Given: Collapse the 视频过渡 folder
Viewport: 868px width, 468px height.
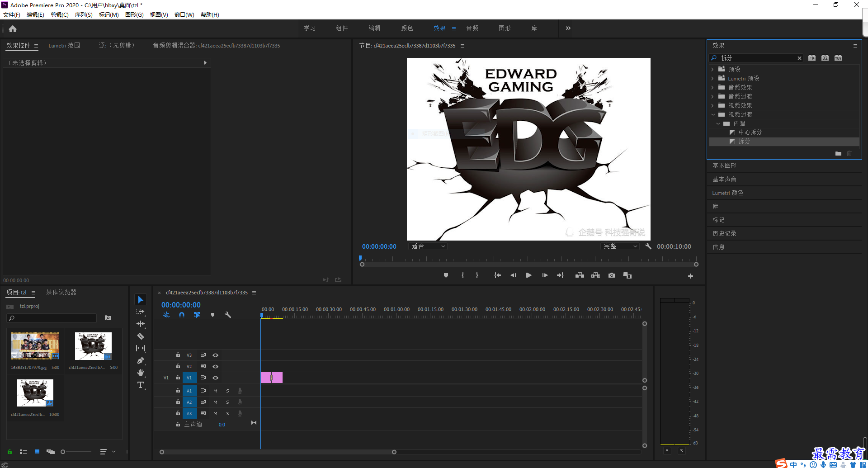Looking at the screenshot, I should coord(713,114).
